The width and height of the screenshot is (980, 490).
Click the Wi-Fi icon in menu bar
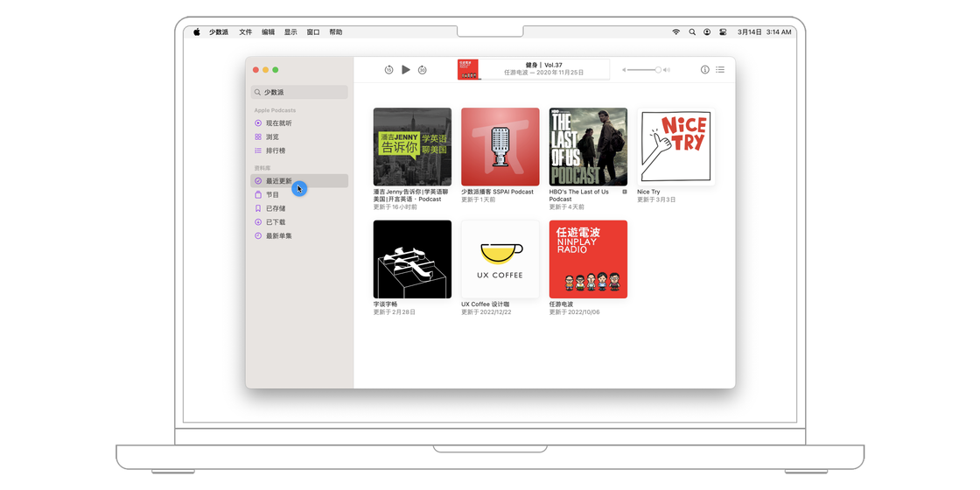[x=675, y=31]
